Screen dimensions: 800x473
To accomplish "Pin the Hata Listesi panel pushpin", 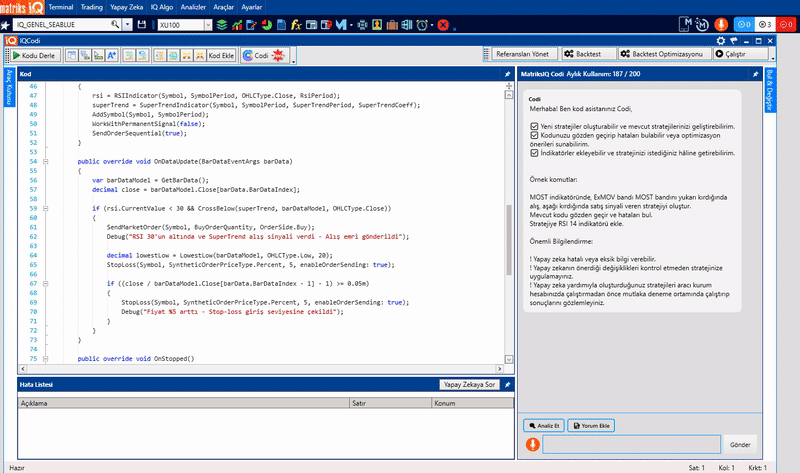I will coord(507,385).
